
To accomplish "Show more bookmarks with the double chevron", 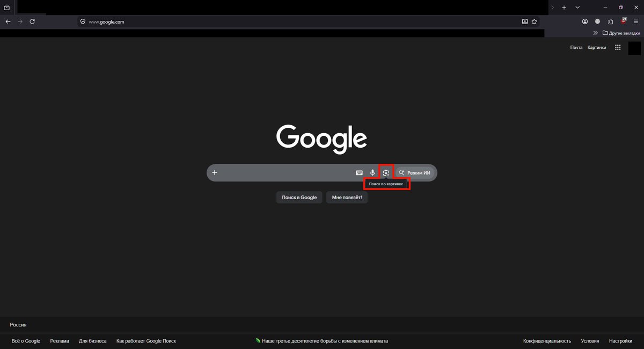I will coord(595,33).
